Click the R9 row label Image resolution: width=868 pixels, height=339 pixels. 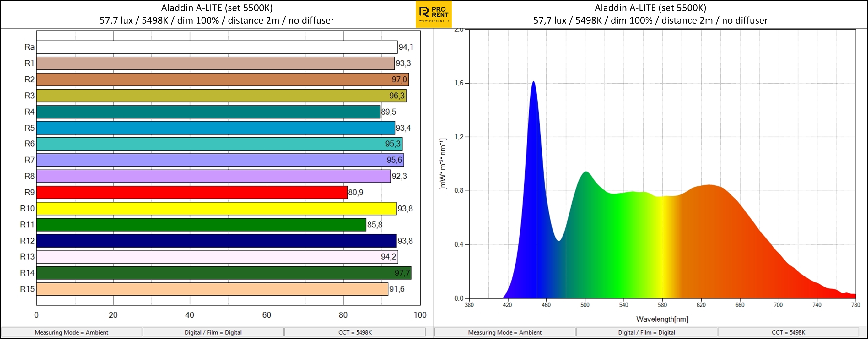(x=29, y=193)
